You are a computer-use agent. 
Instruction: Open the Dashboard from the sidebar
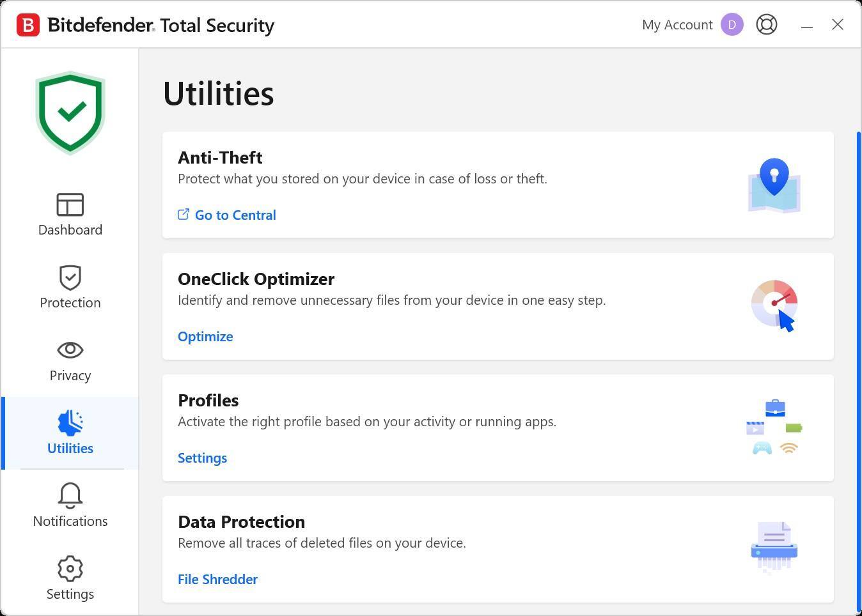click(x=70, y=214)
